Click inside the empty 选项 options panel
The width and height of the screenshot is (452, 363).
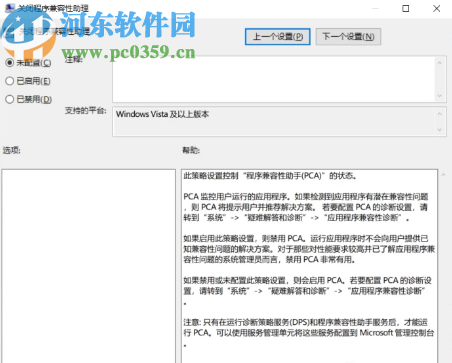88,266
